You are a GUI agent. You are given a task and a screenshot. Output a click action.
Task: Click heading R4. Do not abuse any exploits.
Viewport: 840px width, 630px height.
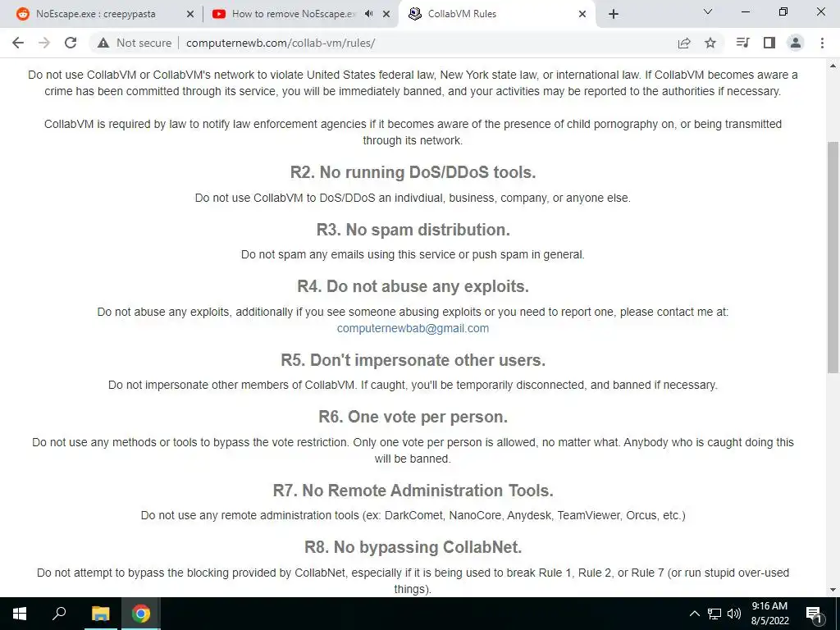pos(413,286)
